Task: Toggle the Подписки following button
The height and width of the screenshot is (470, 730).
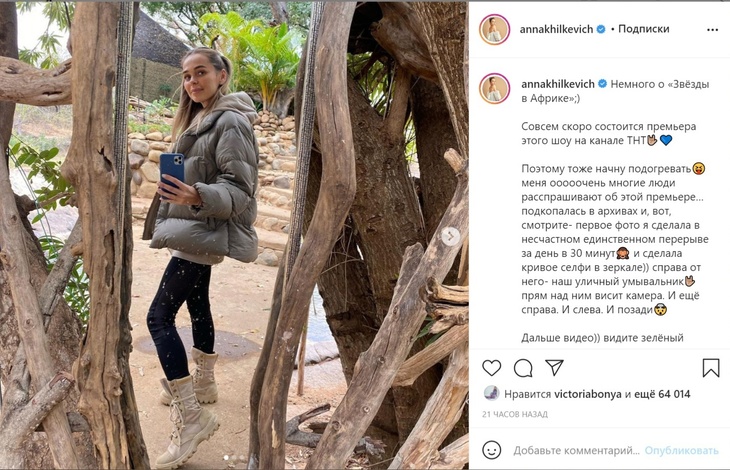Action: (644, 29)
